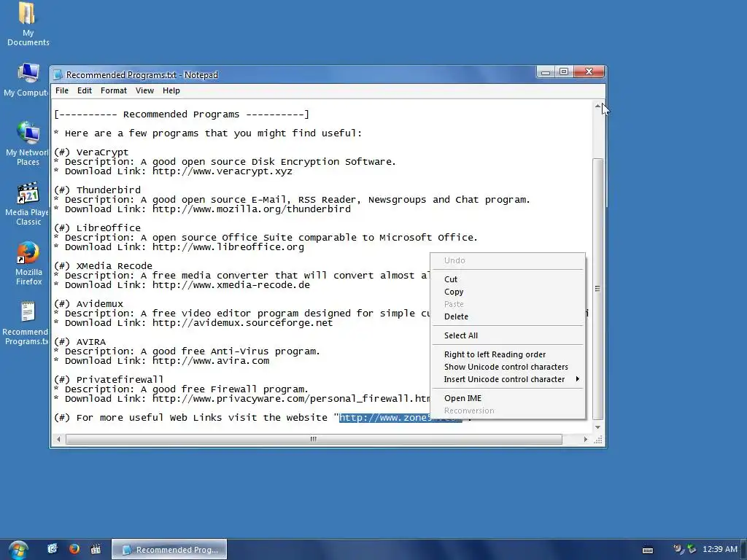Open the My Documents desktop icon
This screenshot has width=747, height=560.
[x=28, y=24]
